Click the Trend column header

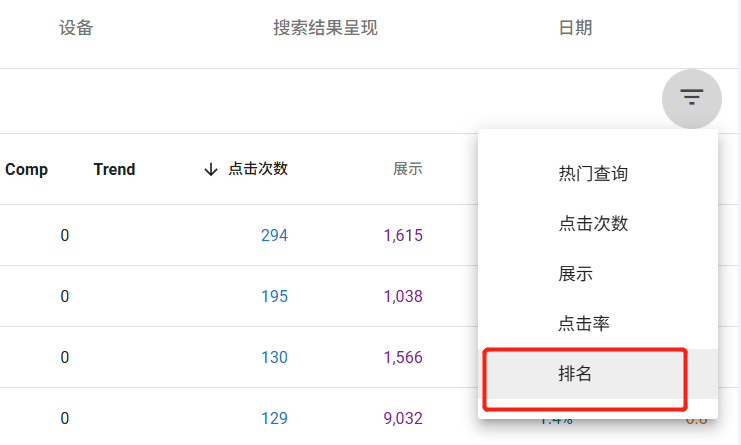114,170
